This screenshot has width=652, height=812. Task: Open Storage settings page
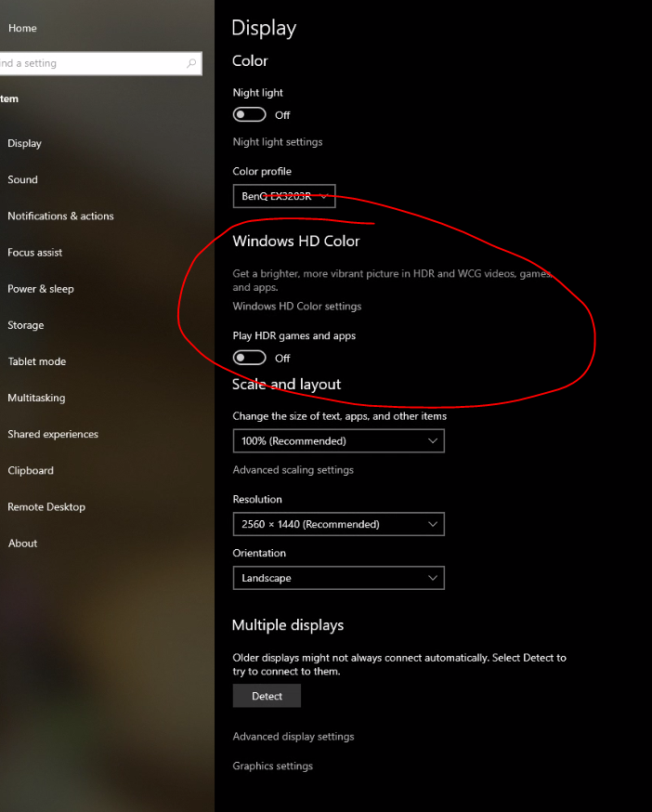(x=25, y=325)
